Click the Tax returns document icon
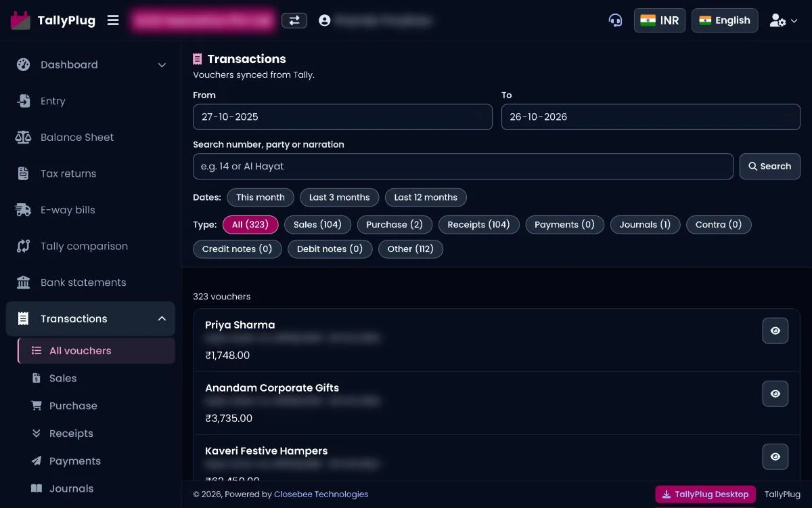 (x=24, y=173)
